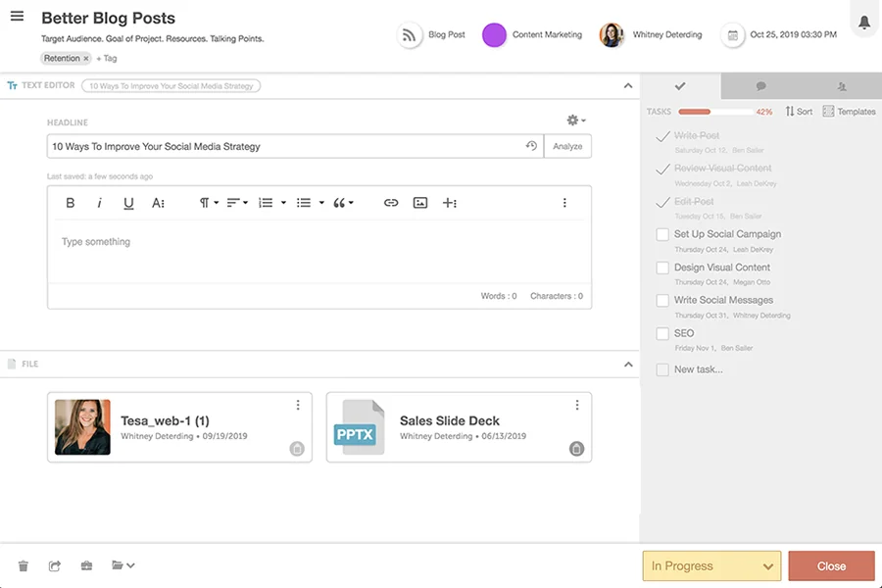Open the headline settings gear

[x=572, y=119]
